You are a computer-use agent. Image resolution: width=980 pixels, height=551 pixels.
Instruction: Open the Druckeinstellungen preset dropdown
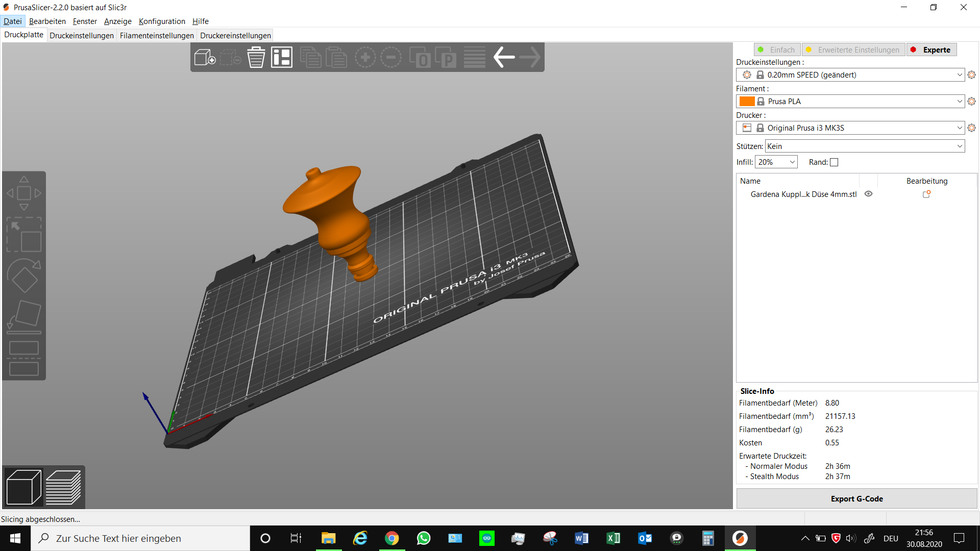(850, 75)
